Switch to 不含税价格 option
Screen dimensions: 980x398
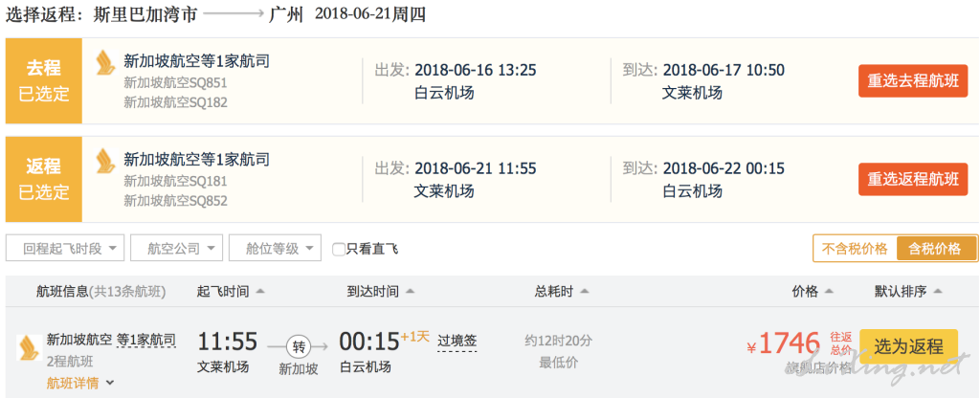[855, 248]
